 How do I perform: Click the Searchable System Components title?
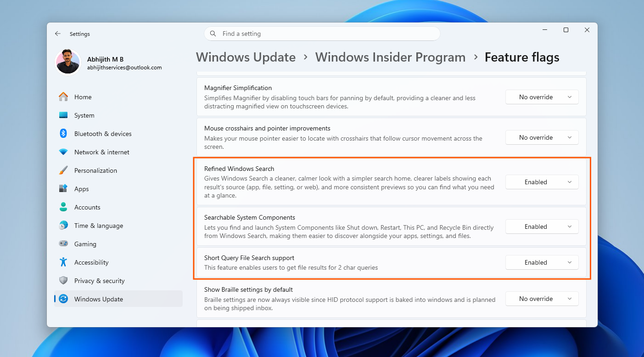coord(250,217)
